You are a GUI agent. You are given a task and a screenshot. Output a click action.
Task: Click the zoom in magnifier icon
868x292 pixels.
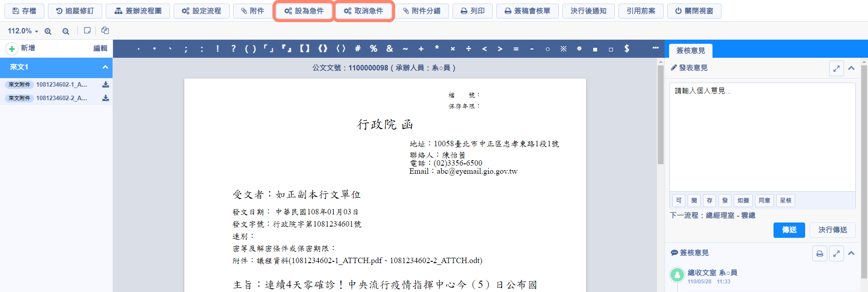(x=48, y=31)
